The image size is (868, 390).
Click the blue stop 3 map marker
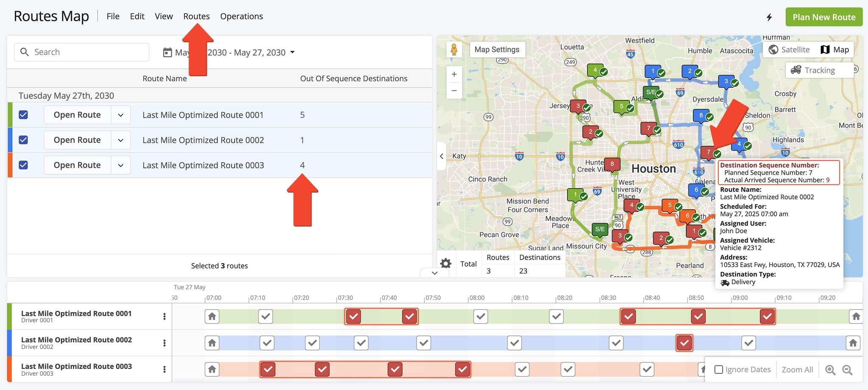(x=726, y=82)
